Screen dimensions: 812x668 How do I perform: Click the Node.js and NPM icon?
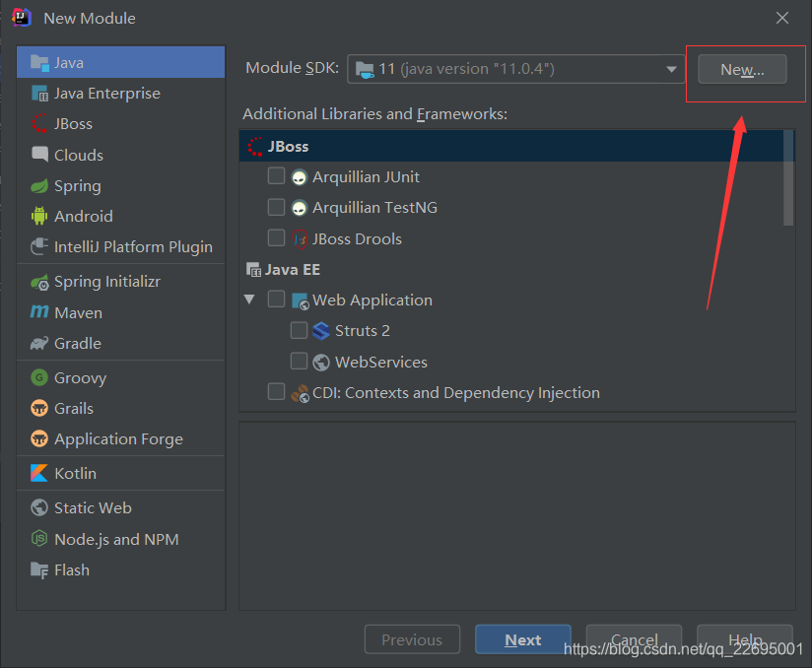[39, 539]
